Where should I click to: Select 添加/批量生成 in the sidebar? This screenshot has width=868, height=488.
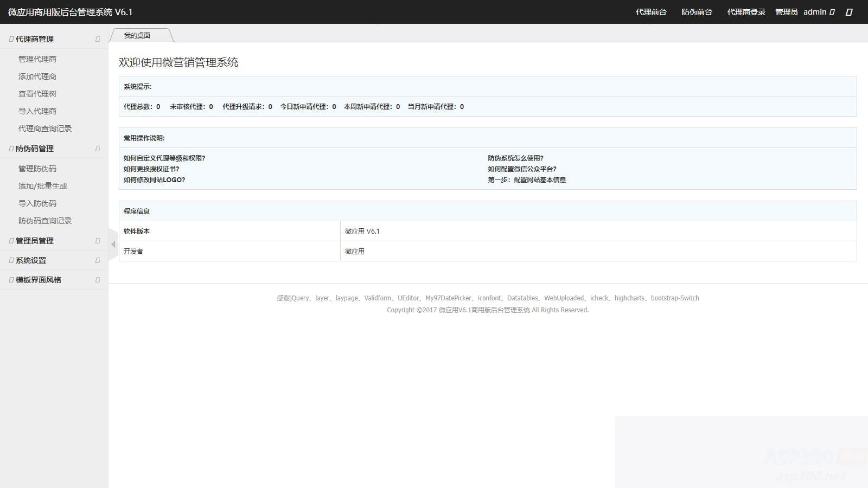(x=42, y=185)
